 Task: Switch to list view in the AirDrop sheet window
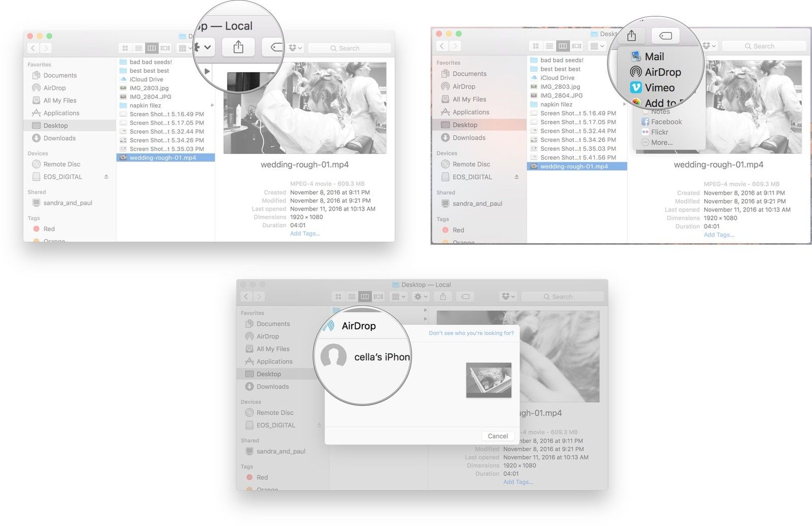pos(351,297)
